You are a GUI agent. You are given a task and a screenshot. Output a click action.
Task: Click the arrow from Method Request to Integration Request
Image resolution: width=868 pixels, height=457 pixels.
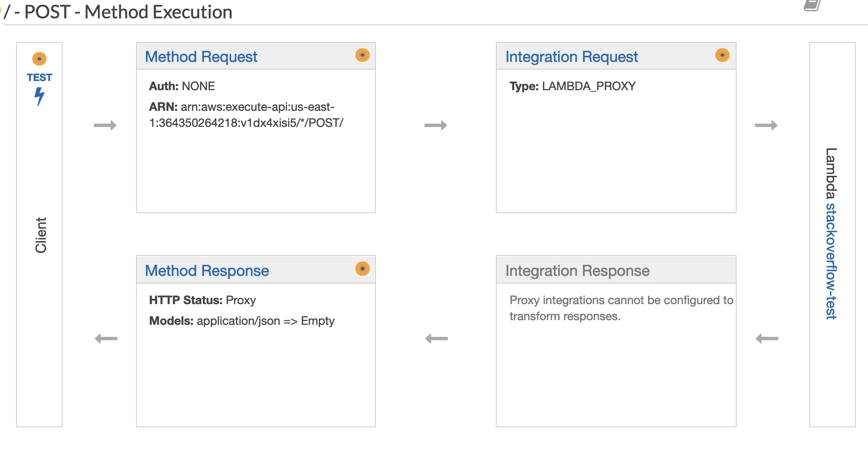436,125
